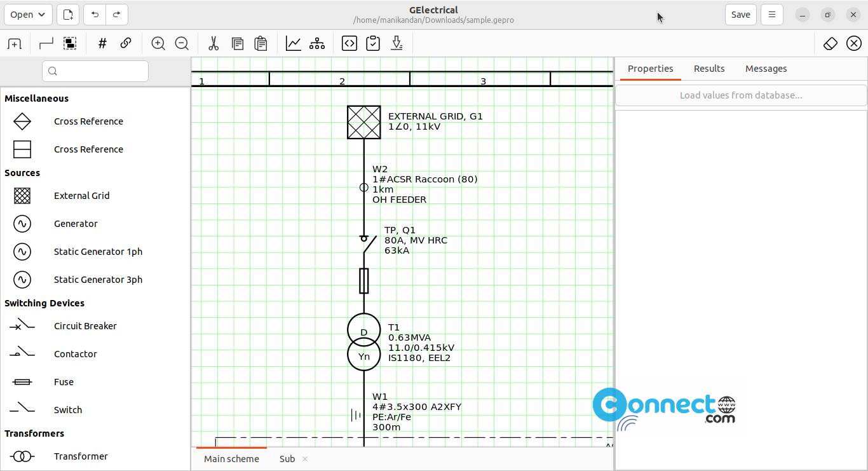Switch to the Results tab

709,69
